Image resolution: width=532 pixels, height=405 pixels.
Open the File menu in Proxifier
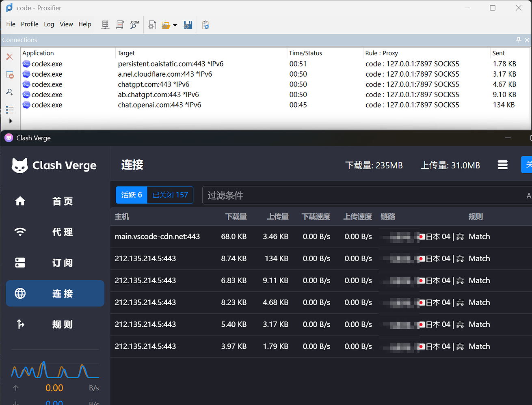pyautogui.click(x=11, y=24)
